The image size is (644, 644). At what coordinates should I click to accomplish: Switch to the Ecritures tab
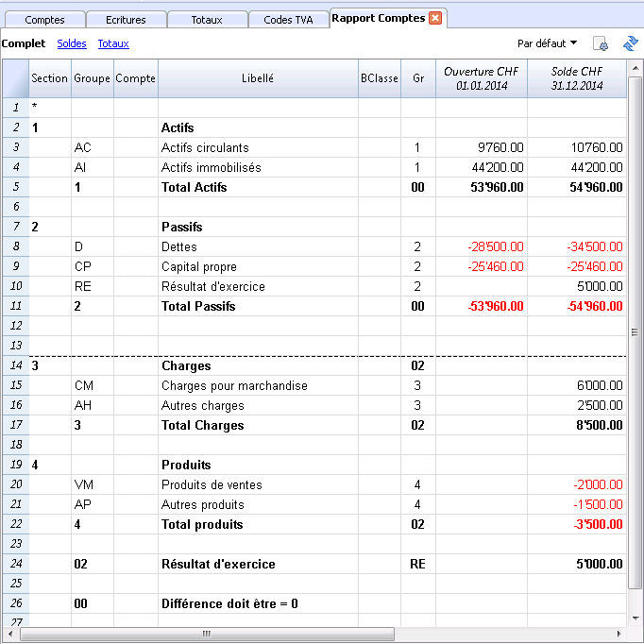tap(126, 20)
